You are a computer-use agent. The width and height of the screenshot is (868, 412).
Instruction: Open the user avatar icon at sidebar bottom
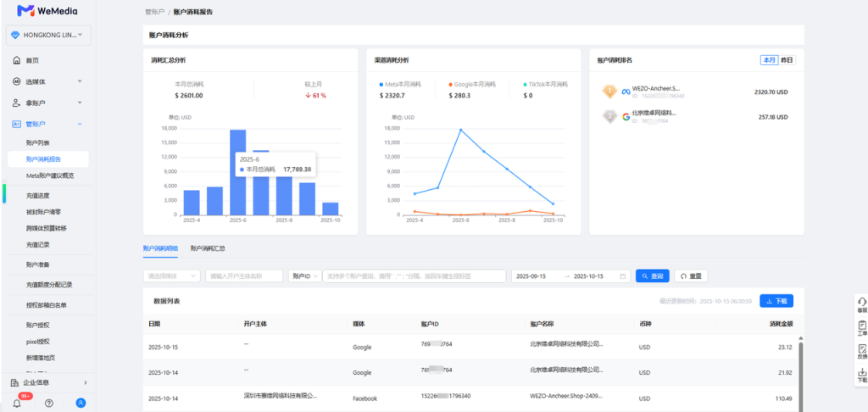pyautogui.click(x=81, y=403)
